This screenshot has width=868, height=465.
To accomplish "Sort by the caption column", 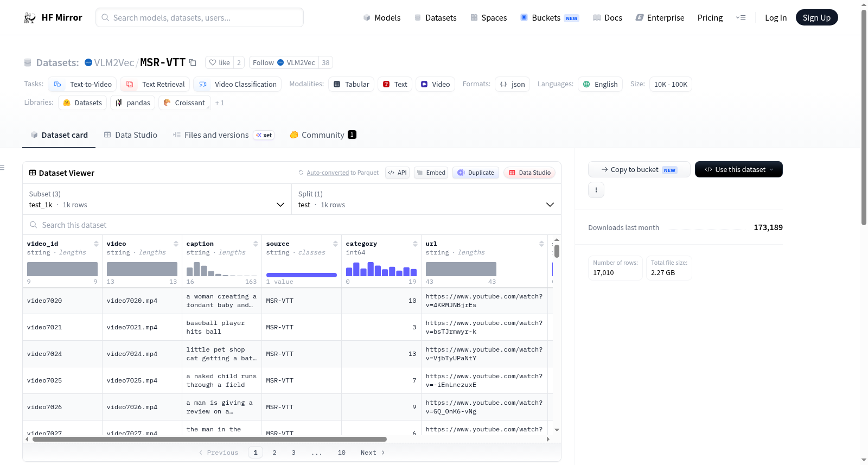I will tap(256, 244).
